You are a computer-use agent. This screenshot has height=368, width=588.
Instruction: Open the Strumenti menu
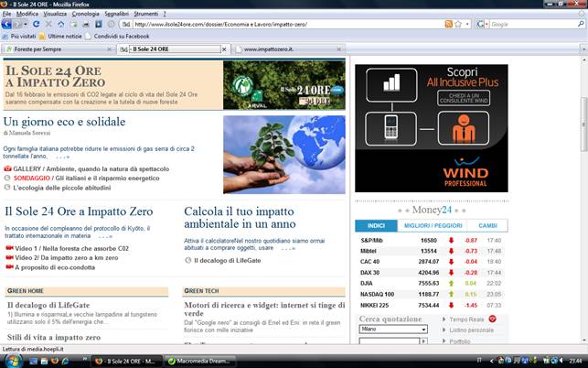(x=146, y=14)
